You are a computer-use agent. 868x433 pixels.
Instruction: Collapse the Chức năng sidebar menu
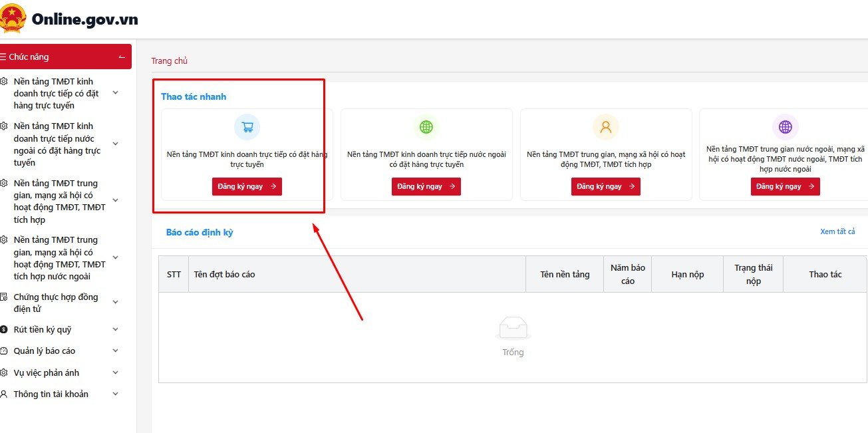122,57
